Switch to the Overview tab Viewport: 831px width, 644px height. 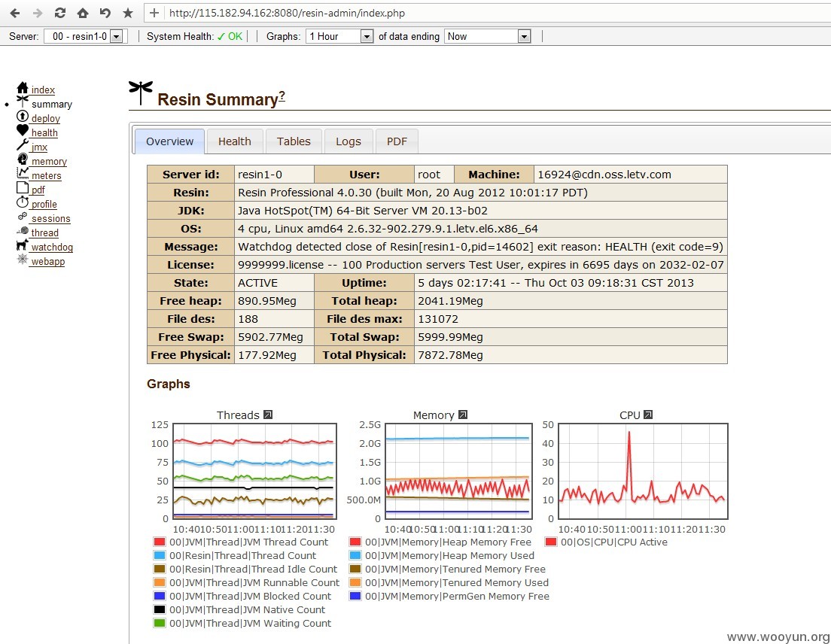click(x=169, y=141)
